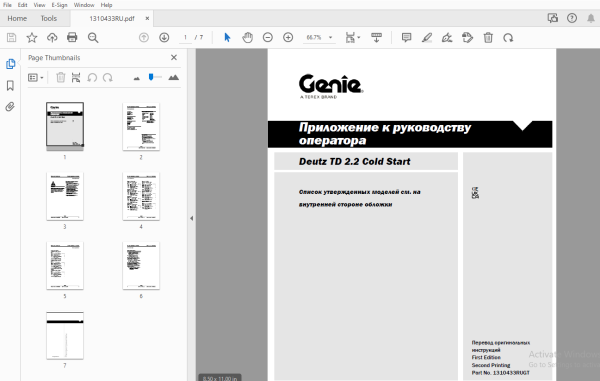Open notifications bell icon

click(591, 18)
